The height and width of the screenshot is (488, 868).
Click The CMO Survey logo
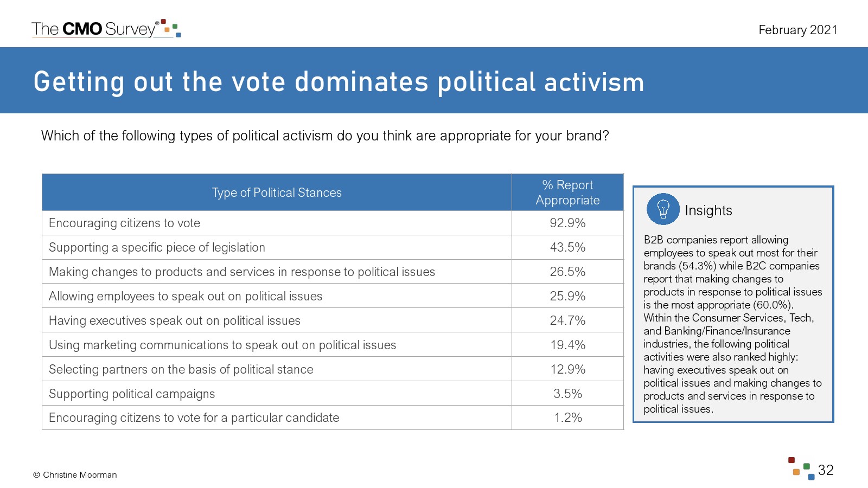(106, 29)
